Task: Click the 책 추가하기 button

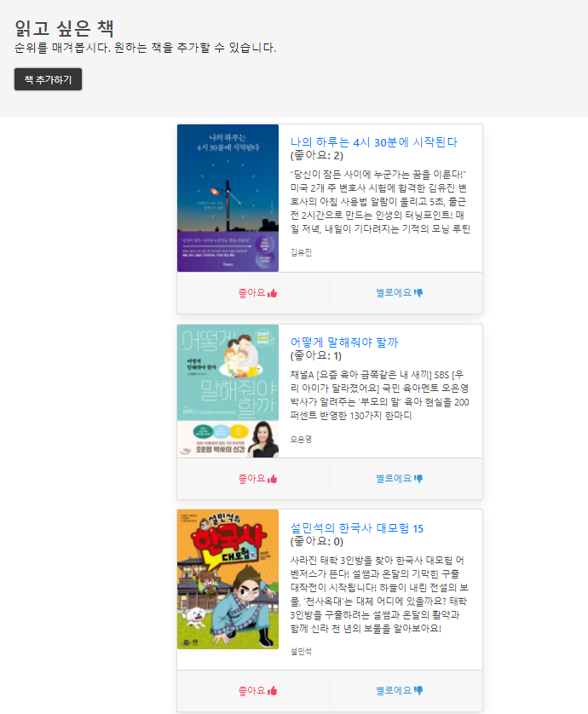Action: pyautogui.click(x=48, y=79)
